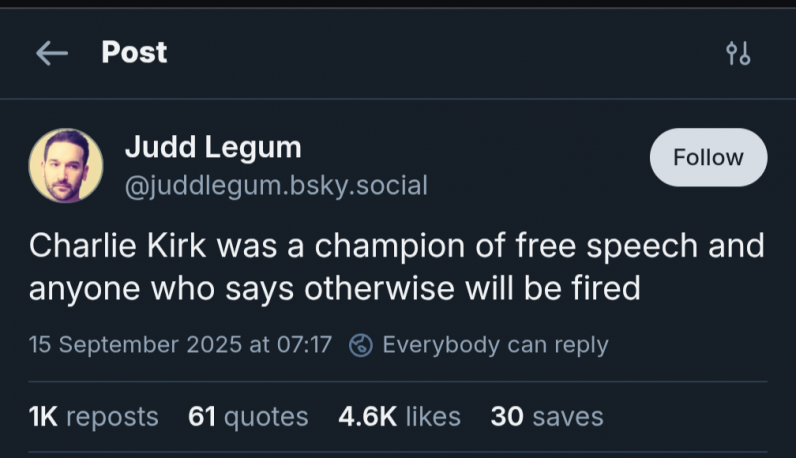Click the words will be fired
Image resolution: width=796 pixels, height=458 pixels.
(x=576, y=289)
